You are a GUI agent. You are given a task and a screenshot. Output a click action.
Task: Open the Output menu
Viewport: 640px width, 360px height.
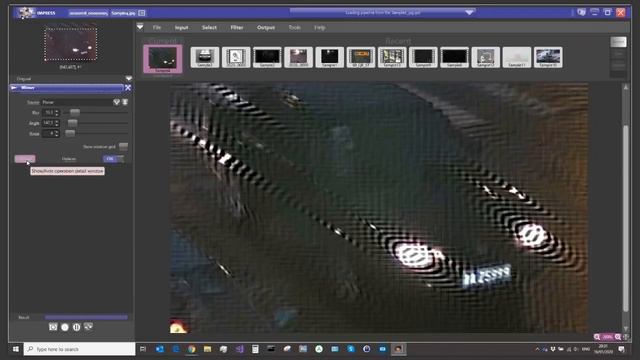(x=266, y=27)
